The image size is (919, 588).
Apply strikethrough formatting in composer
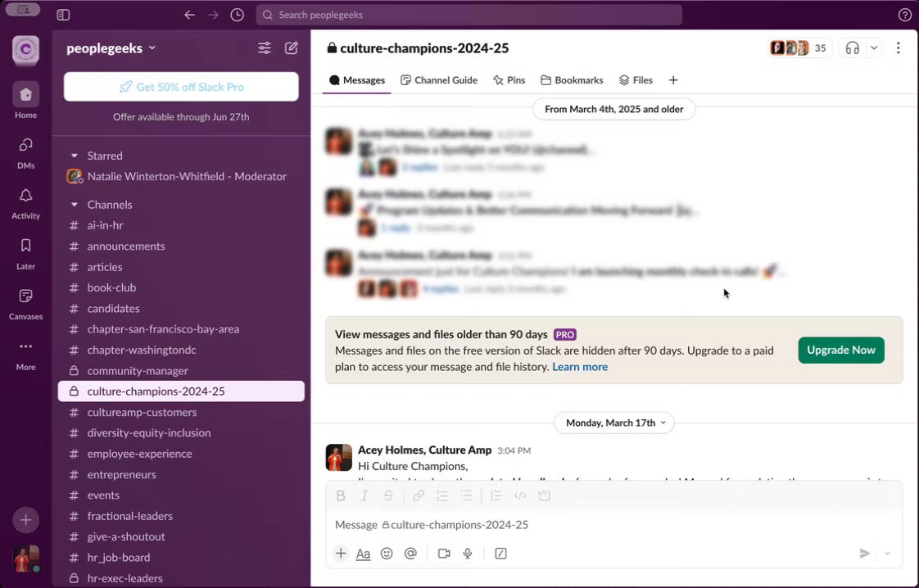(x=388, y=496)
